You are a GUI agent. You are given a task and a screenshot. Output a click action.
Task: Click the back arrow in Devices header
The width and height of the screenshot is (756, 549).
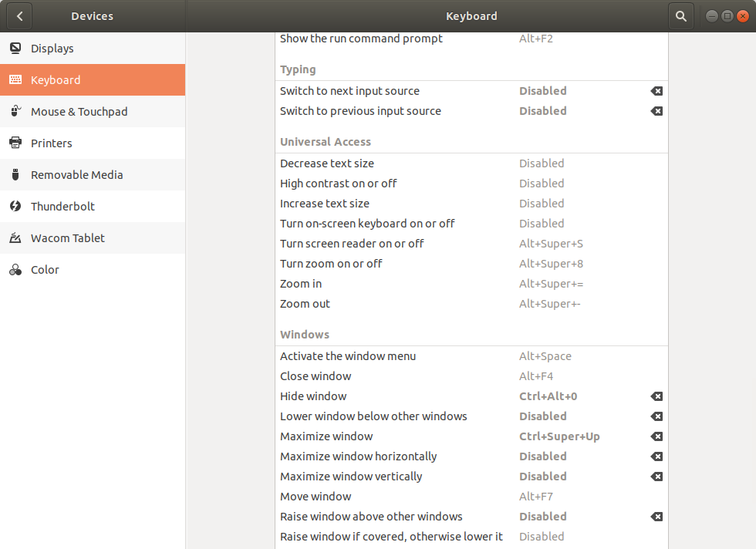click(x=19, y=16)
